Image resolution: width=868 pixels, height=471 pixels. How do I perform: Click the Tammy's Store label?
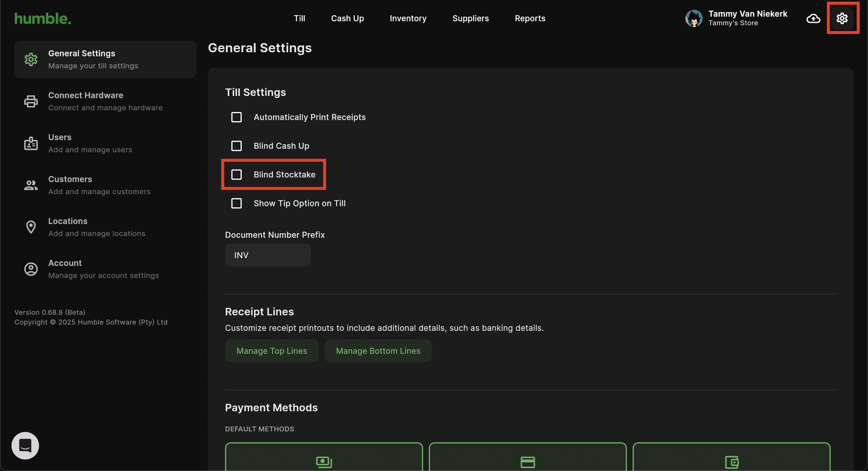point(733,23)
